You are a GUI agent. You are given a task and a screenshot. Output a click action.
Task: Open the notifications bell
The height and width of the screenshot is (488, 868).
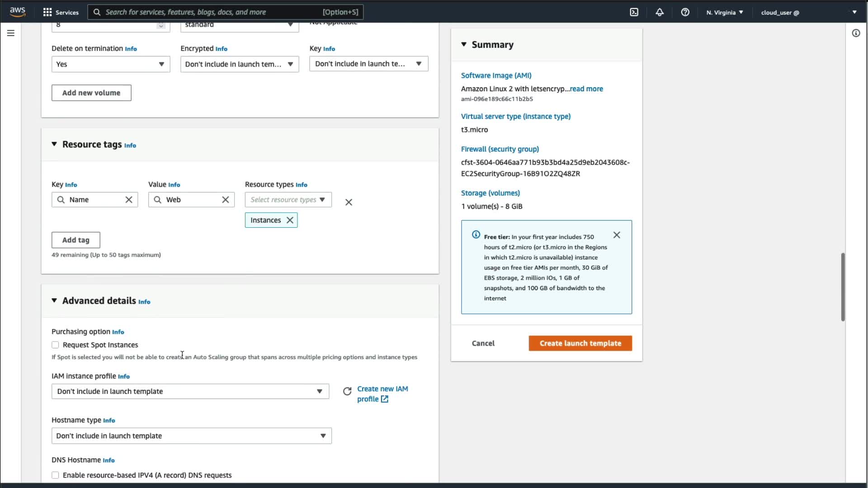pos(660,12)
